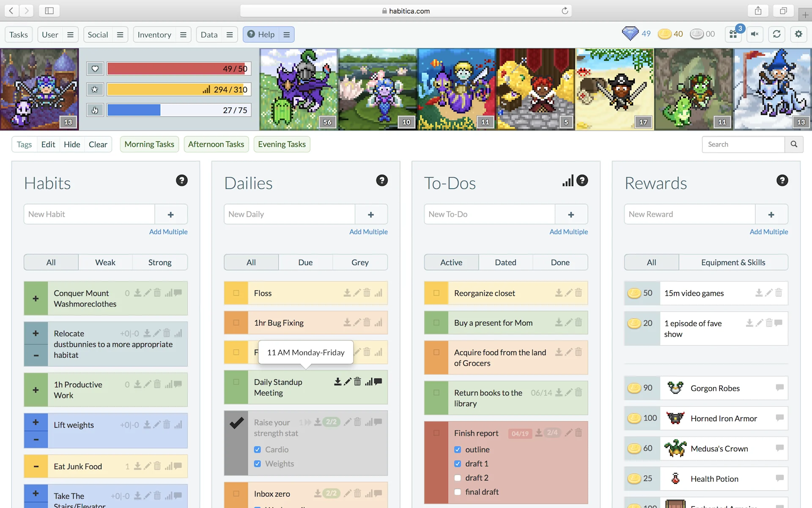
Task: Uncheck Cardio checklist item
Action: (258, 450)
